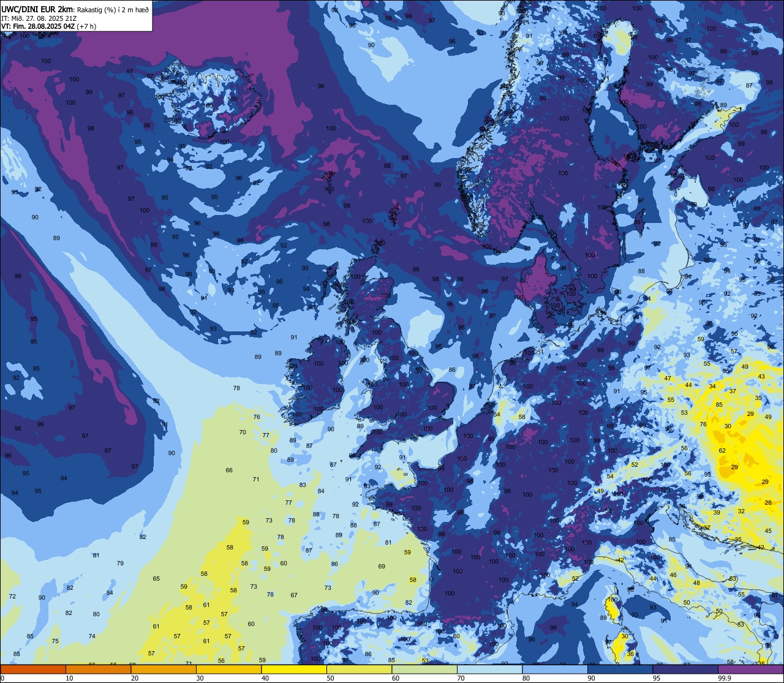784x683 pixels.
Task: Click the 70–80 pale blue legend swatch
Action: tap(489, 669)
